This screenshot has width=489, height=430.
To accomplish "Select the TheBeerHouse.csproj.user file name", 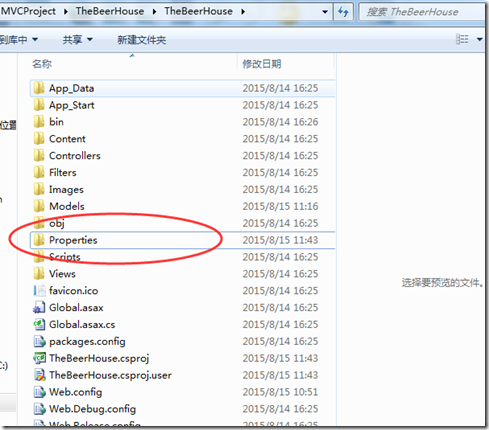I will (x=110, y=375).
